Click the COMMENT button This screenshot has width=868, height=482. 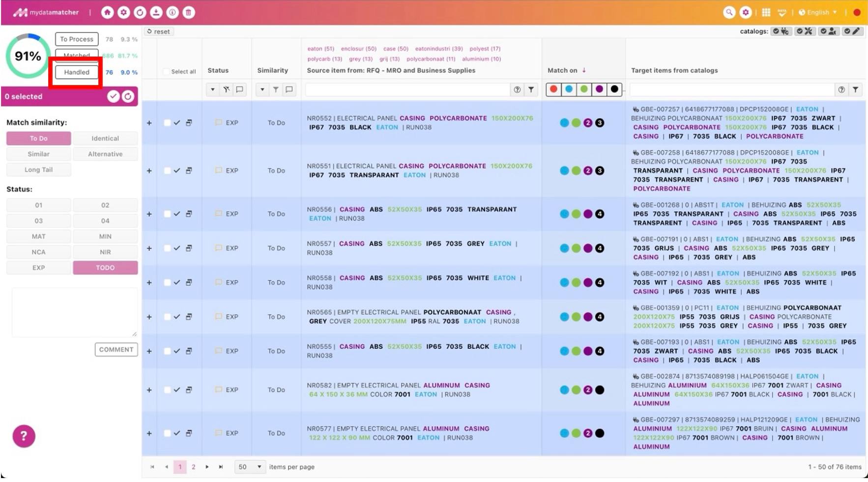point(116,349)
